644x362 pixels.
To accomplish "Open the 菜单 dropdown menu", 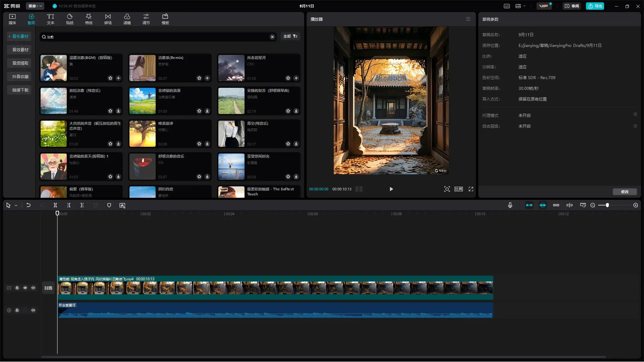I will coord(35,6).
